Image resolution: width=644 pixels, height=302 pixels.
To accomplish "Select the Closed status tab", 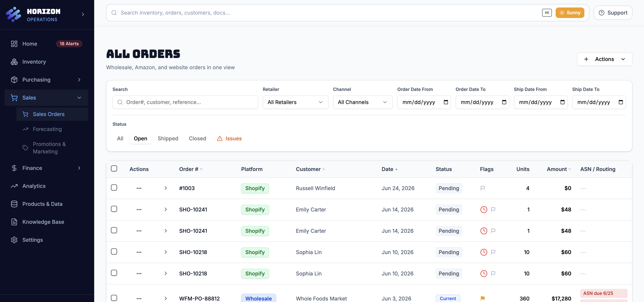I will 197,138.
